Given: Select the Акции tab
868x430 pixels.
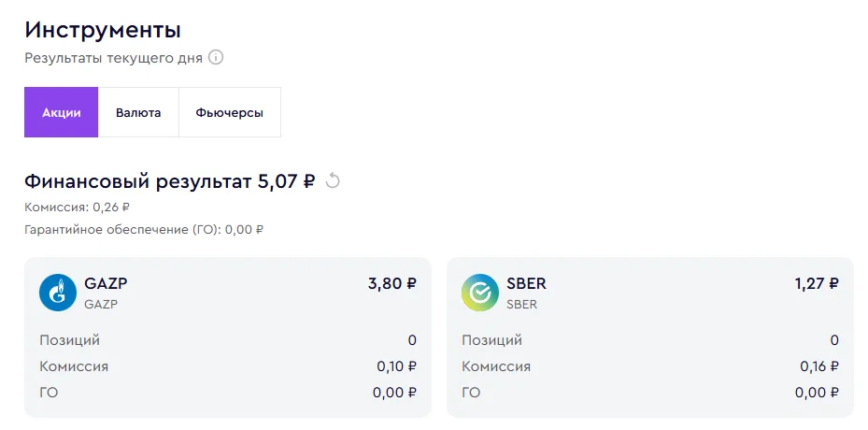Looking at the screenshot, I should (62, 112).
